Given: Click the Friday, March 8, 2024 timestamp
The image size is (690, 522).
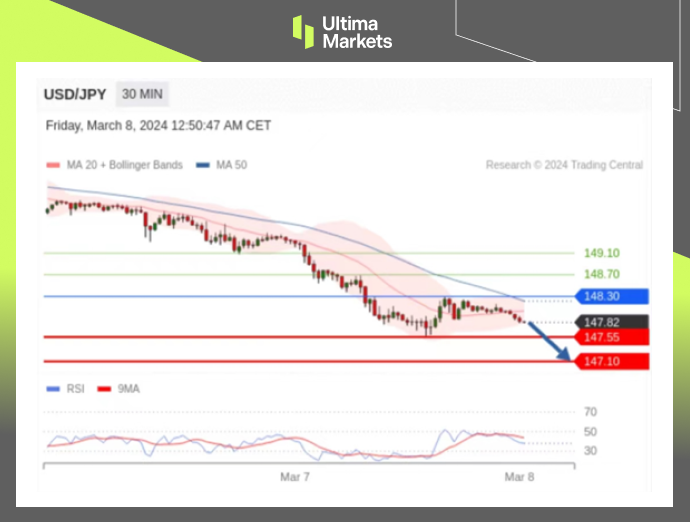Looking at the screenshot, I should point(158,126).
